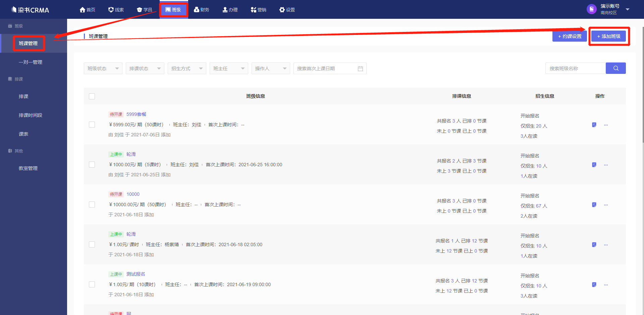
Task: Expand the 演示账号 account dropdown arrow
Action: pos(628,9)
